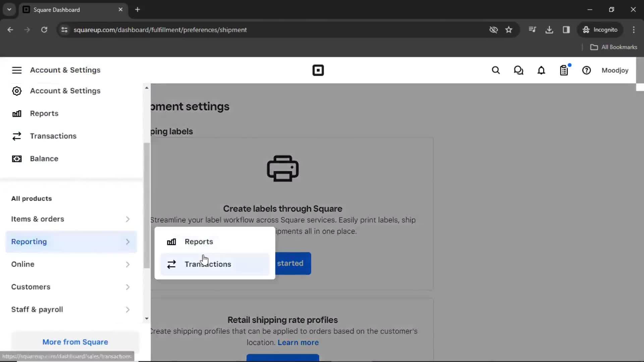This screenshot has width=644, height=362.
Task: Click the tracking protection eye icon
Action: (493, 30)
